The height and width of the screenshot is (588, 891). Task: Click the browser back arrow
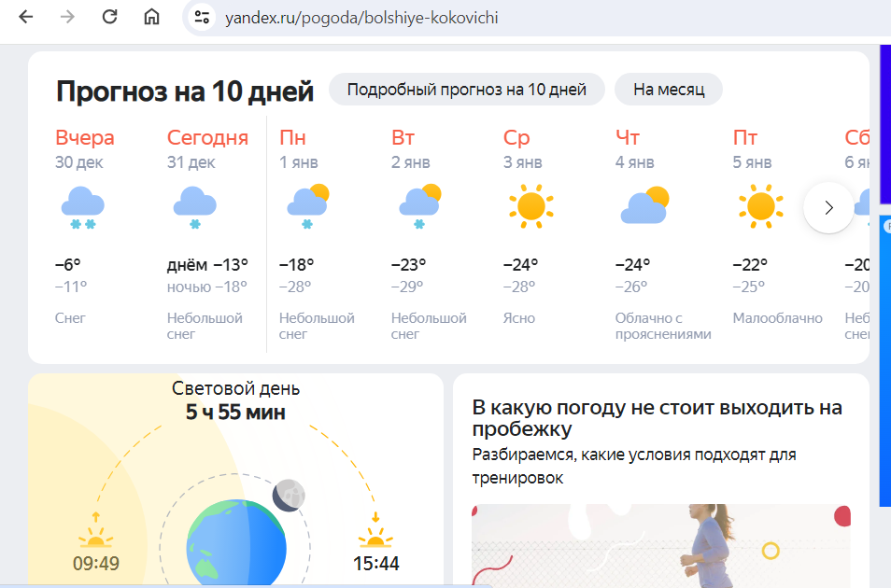coord(26,18)
